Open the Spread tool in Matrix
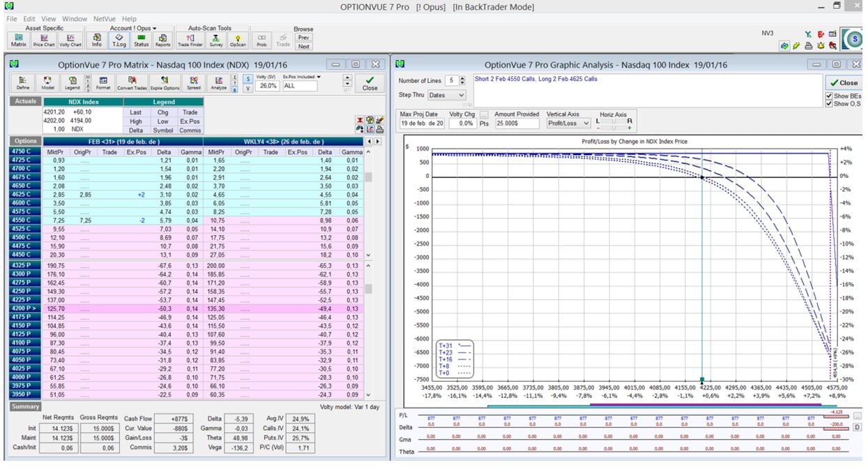This screenshot has width=868, height=469. [x=193, y=83]
